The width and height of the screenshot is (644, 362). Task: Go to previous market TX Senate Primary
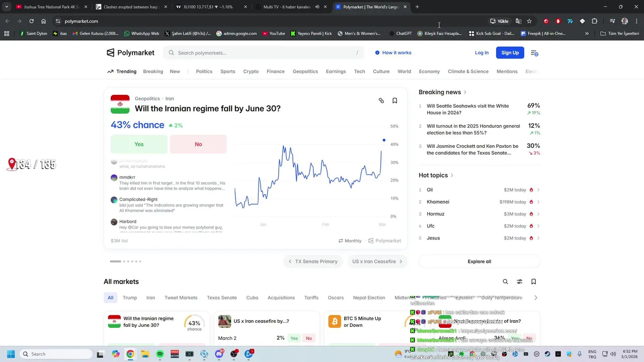313,261
